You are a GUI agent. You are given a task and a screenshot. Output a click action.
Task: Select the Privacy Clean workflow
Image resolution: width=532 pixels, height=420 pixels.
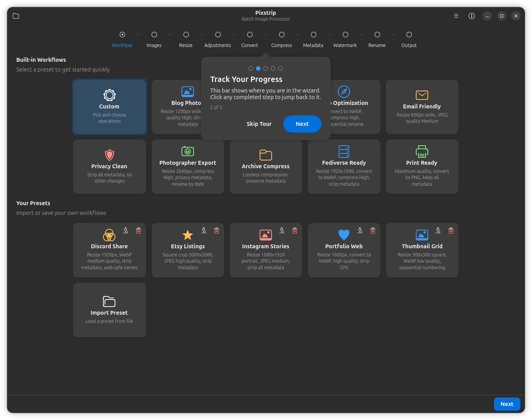pos(109,167)
